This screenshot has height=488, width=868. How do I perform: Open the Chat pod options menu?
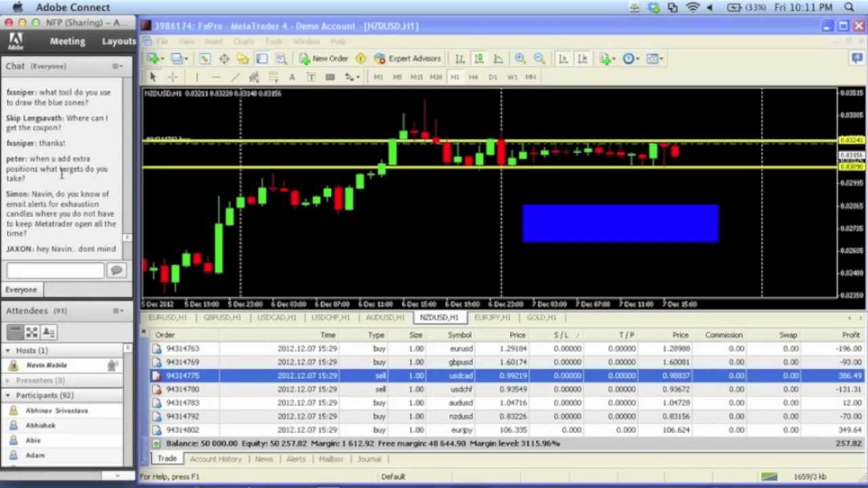(x=117, y=66)
